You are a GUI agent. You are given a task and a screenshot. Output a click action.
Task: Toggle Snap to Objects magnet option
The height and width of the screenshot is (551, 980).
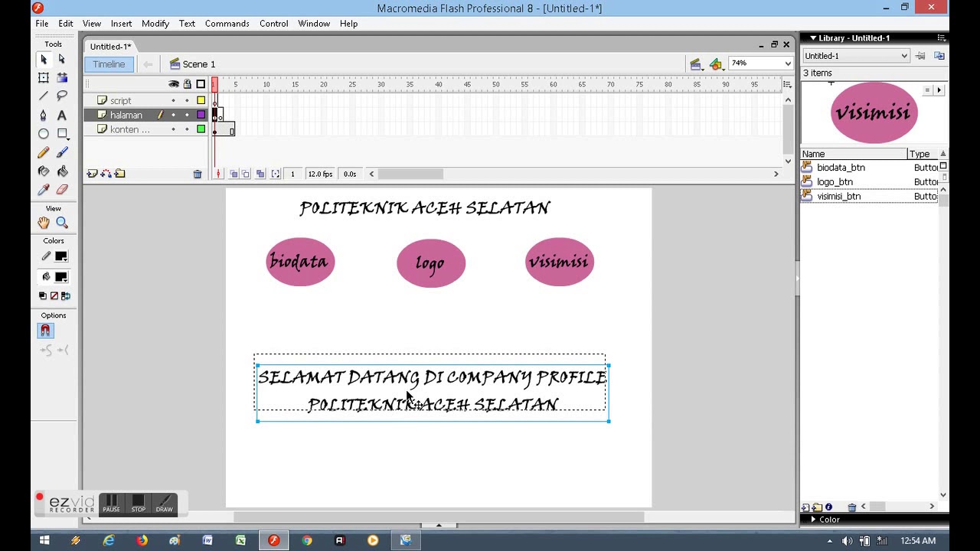[45, 331]
